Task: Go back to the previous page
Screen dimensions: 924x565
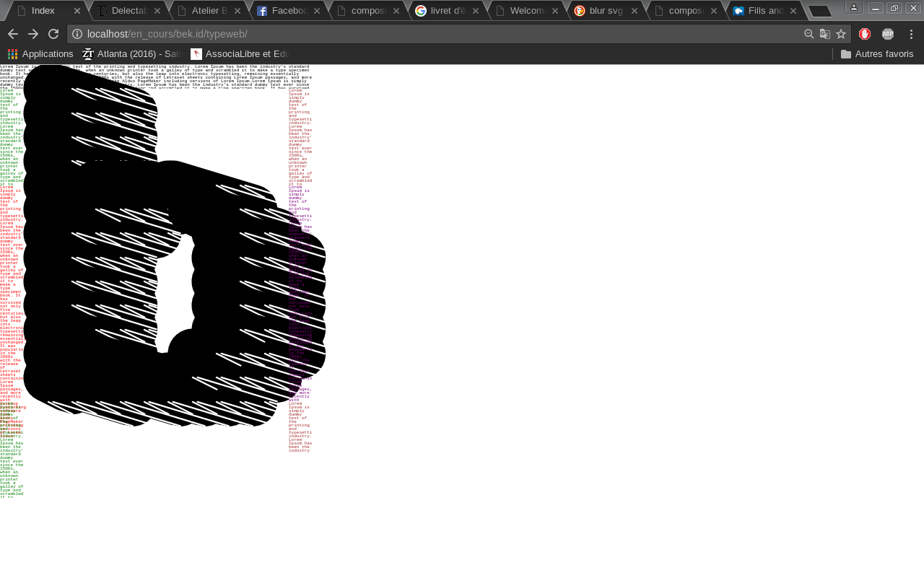Action: click(13, 34)
